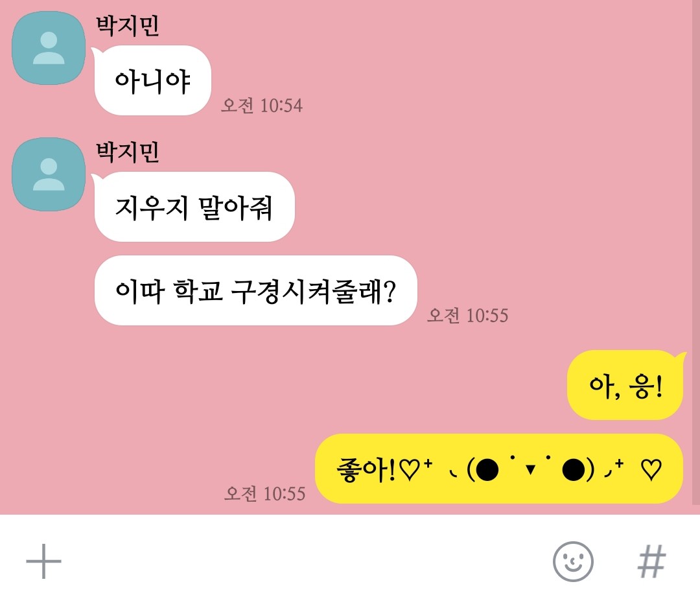Tap the 오전 10:54 timestamp
Image resolution: width=700 pixels, height=608 pixels.
pyautogui.click(x=262, y=106)
